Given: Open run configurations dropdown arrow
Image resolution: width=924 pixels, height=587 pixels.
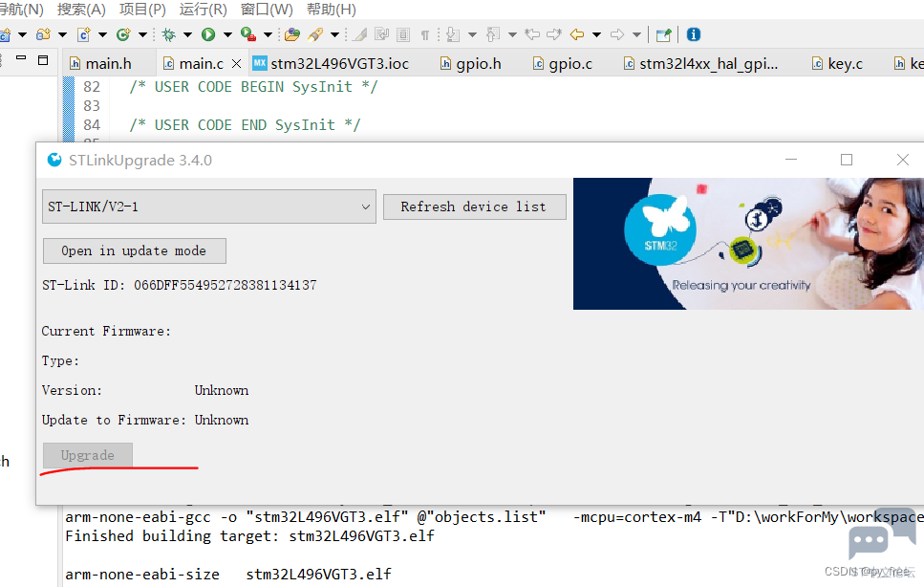Looking at the screenshot, I should coord(227,34).
